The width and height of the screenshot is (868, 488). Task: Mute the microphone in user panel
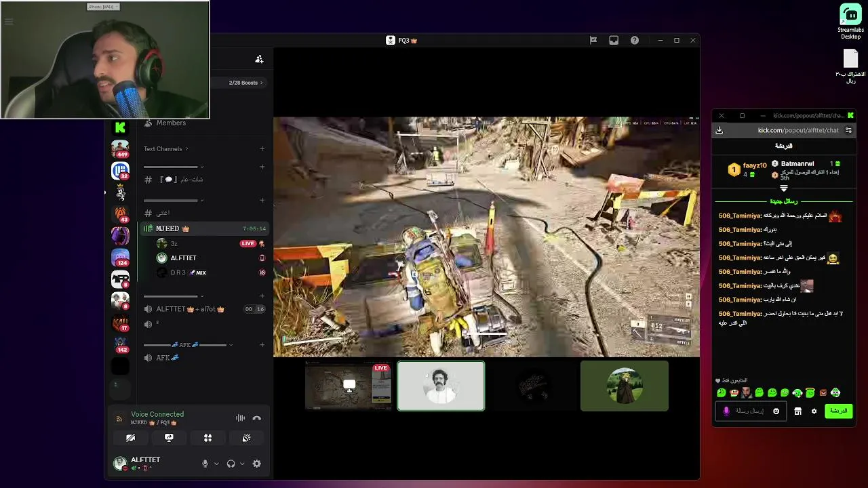tap(205, 464)
